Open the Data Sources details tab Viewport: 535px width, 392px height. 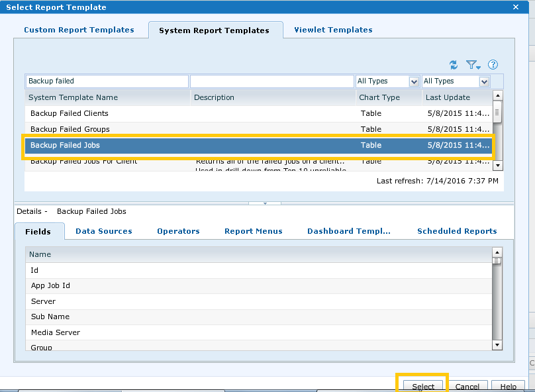coord(103,231)
